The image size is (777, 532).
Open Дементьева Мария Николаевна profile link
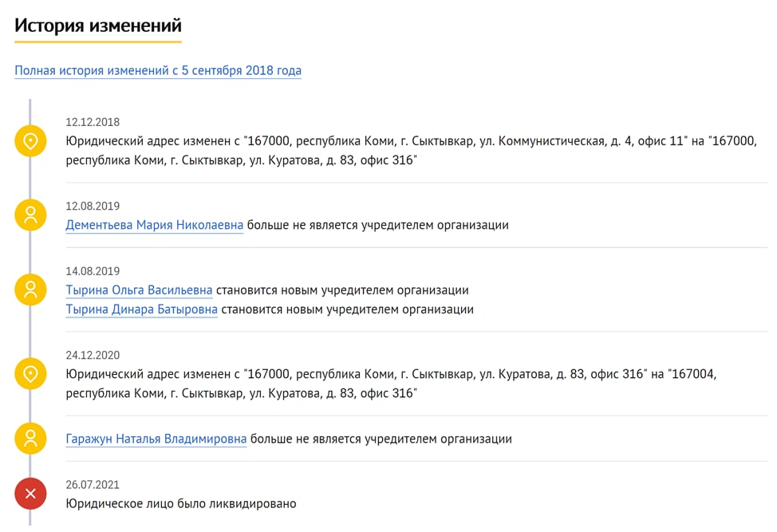click(x=154, y=225)
